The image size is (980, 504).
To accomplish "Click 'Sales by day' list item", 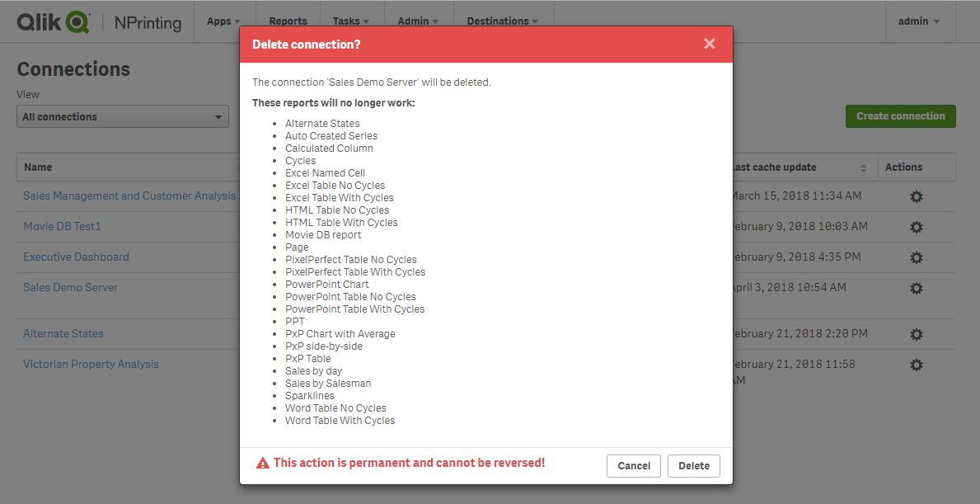I will [314, 371].
